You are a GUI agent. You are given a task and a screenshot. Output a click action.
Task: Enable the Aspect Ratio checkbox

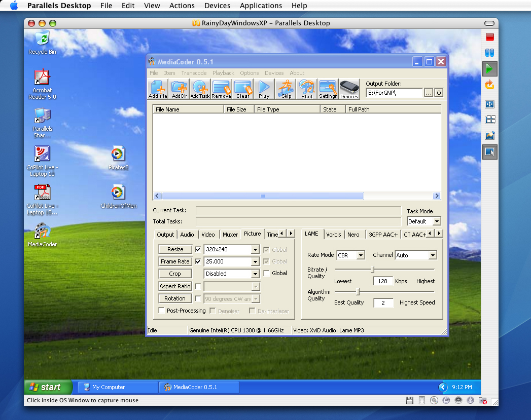click(x=198, y=286)
